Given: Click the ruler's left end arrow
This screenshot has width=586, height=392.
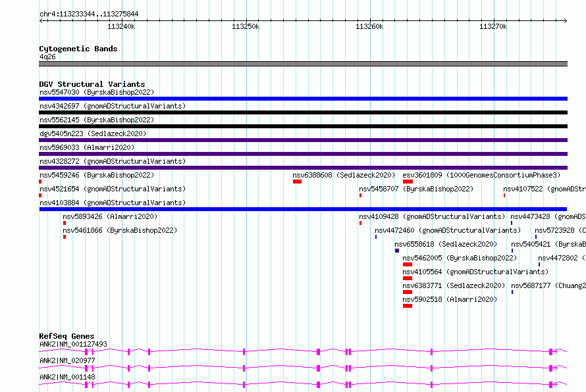Looking at the screenshot, I should [41, 20].
